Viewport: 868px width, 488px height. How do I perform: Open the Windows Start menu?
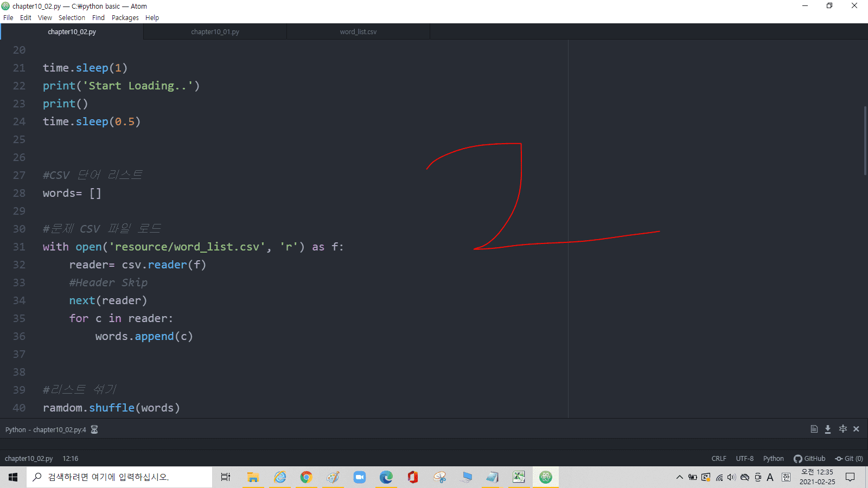[13, 477]
